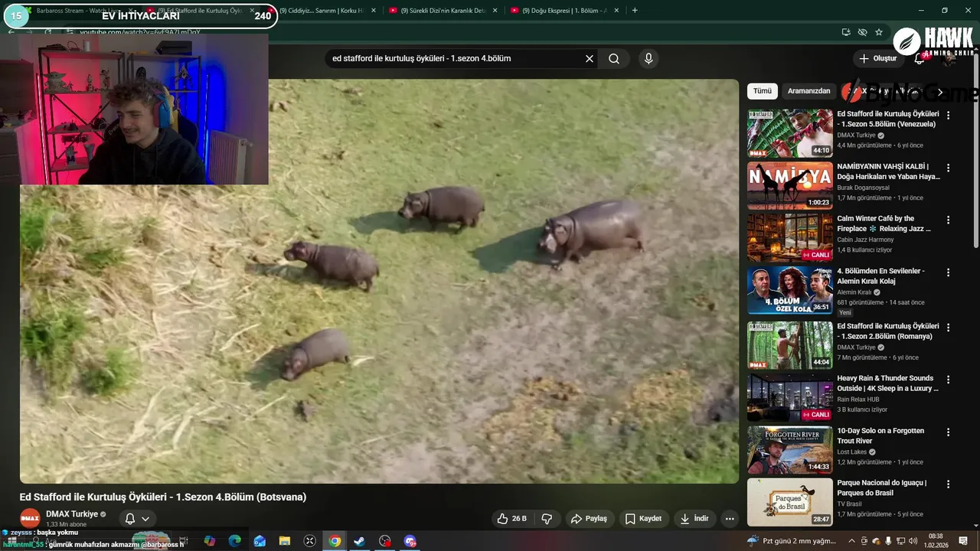Open menu for Heavy Rain & Thunder video

click(948, 380)
